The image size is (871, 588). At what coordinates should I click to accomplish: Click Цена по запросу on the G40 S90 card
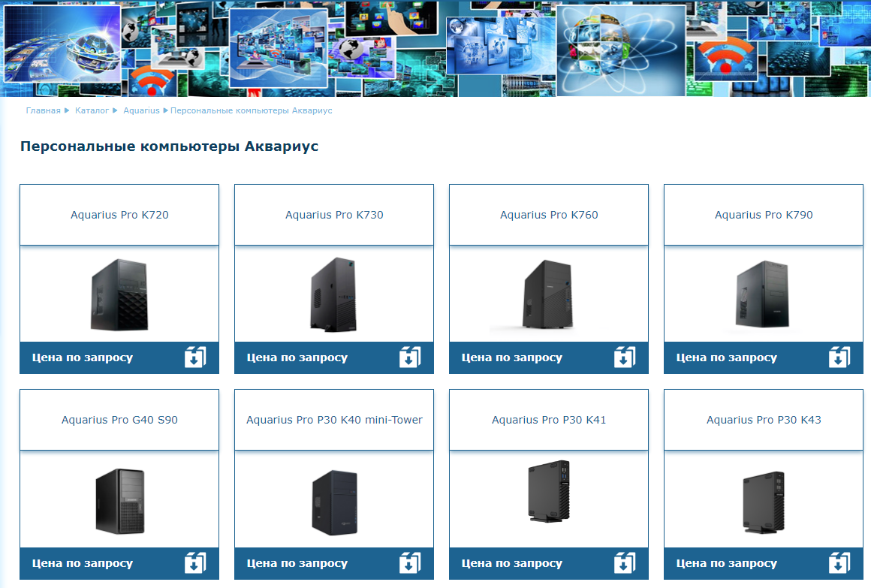[82, 563]
